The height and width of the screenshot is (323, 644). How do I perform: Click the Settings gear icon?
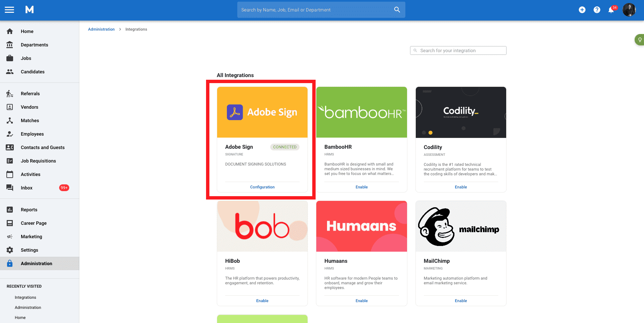tap(10, 250)
